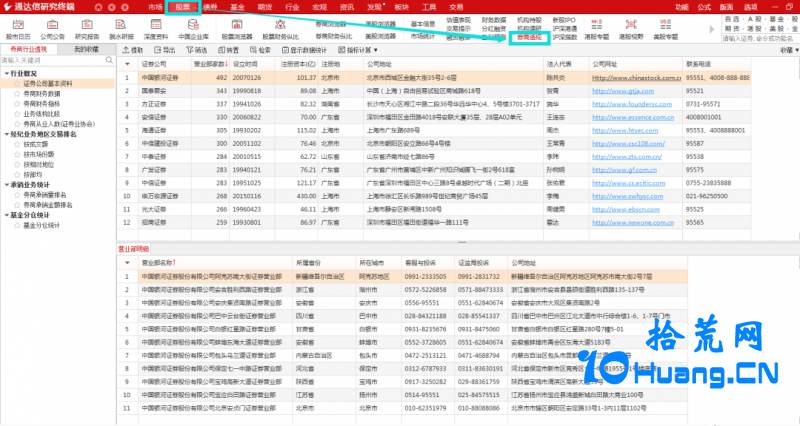Sort by 营业部家数 column header

coord(210,64)
